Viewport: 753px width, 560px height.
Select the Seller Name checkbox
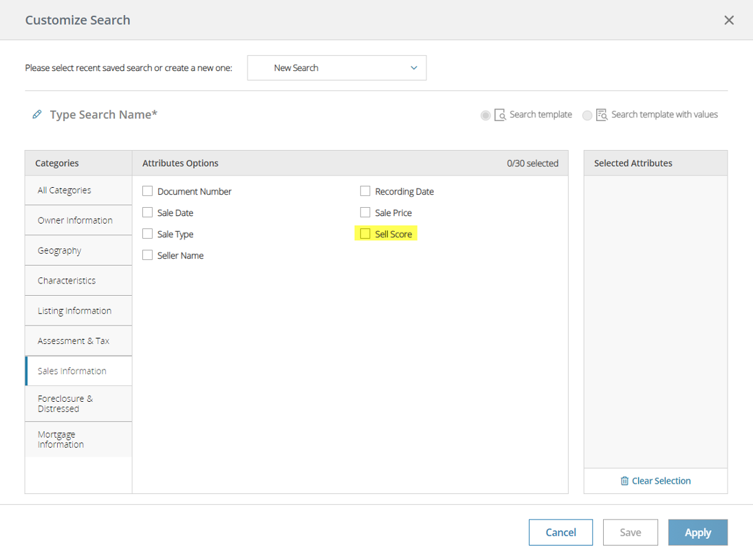pos(147,255)
